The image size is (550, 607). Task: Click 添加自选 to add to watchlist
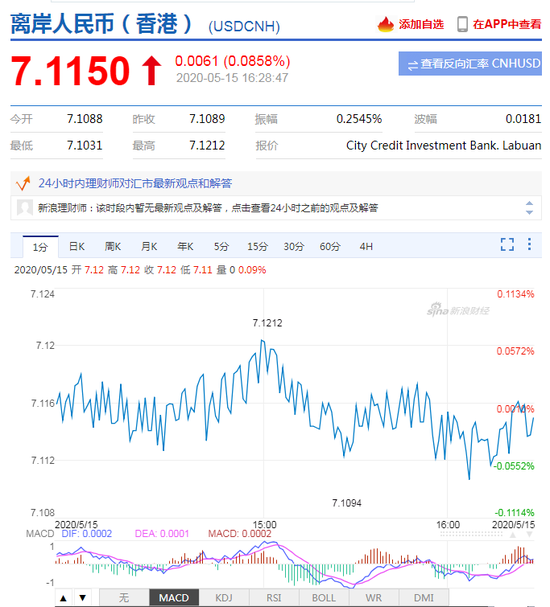click(x=421, y=24)
